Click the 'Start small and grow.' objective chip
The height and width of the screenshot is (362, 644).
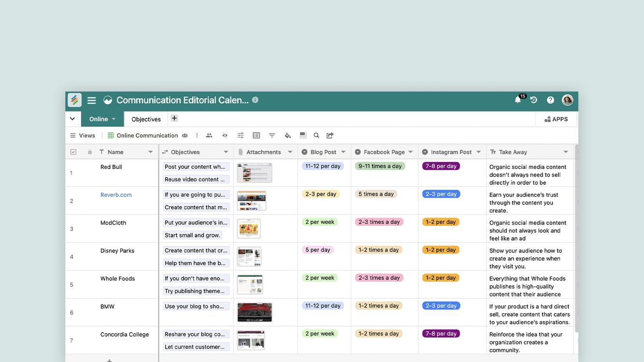coord(192,235)
